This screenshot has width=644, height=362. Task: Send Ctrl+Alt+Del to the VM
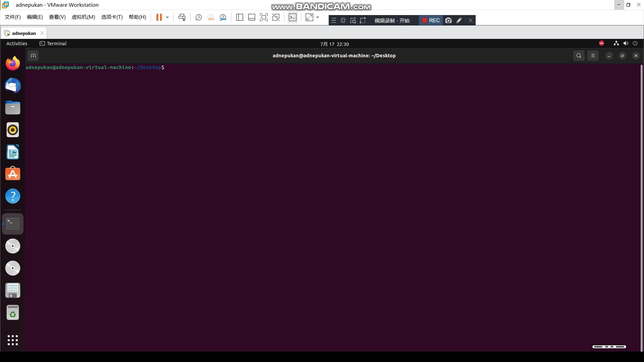[x=182, y=17]
